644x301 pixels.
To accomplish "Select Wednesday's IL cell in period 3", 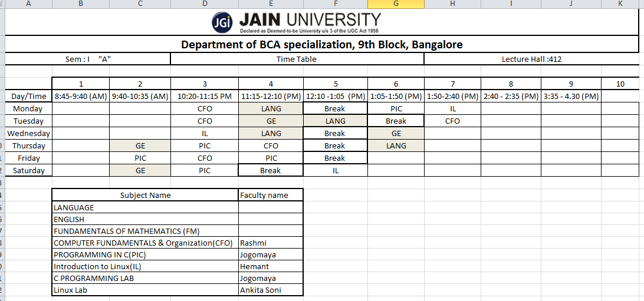I will 205,133.
